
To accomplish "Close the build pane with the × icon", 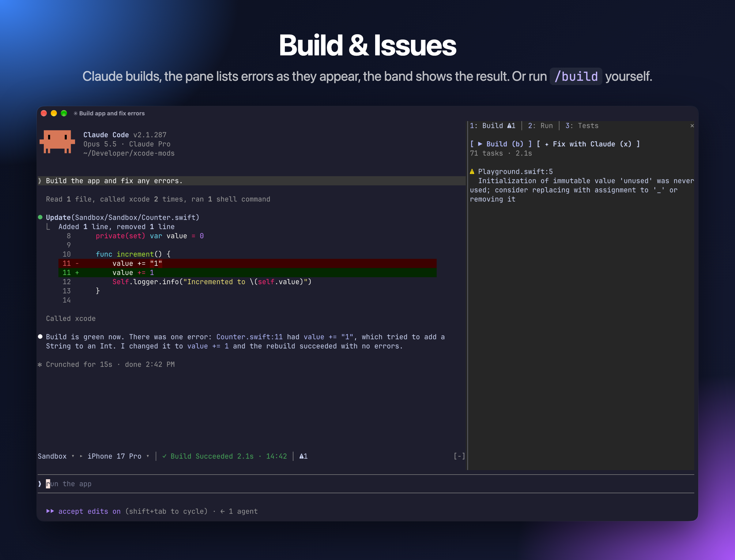I will (692, 126).
